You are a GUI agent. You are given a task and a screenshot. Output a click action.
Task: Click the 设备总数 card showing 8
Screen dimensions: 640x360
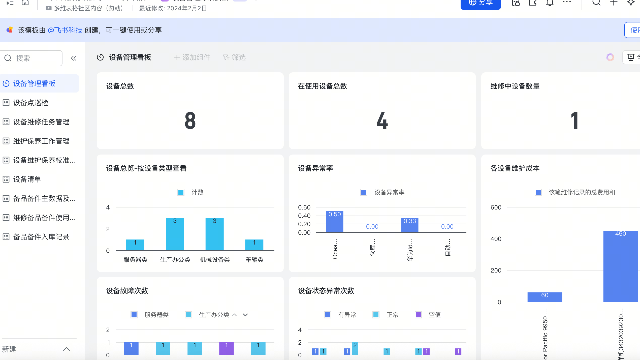pos(190,111)
